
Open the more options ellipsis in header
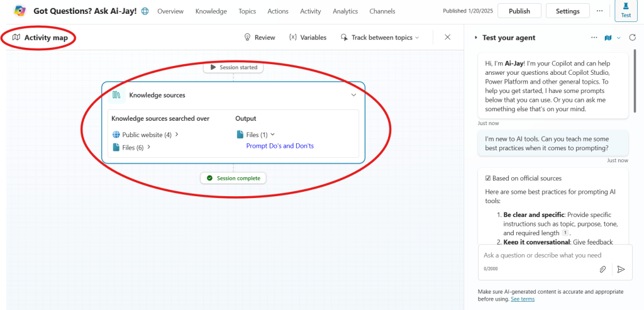(600, 11)
